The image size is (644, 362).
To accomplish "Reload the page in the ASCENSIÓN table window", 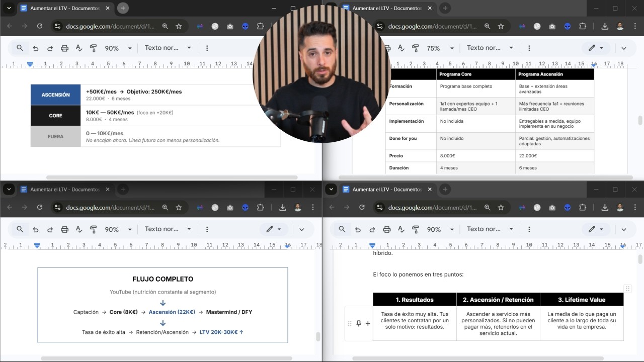I will tap(40, 26).
